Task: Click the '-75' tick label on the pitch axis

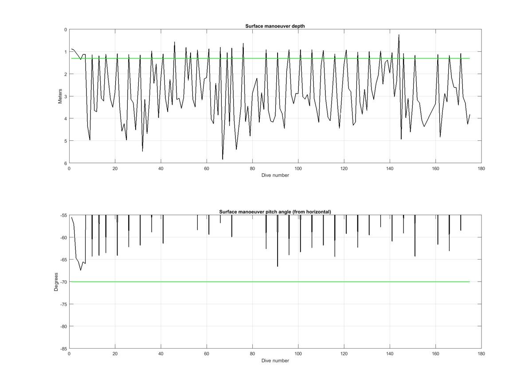Action: pos(63,304)
